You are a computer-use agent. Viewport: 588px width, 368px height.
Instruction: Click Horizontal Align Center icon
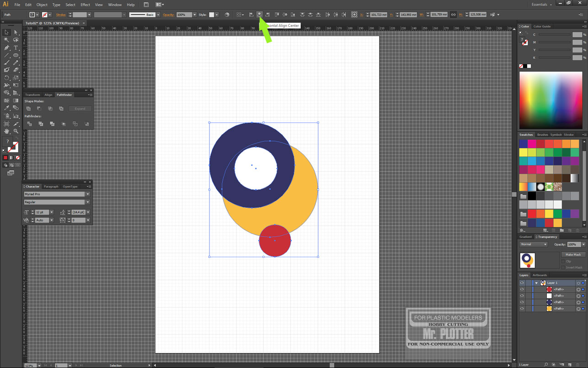(259, 15)
